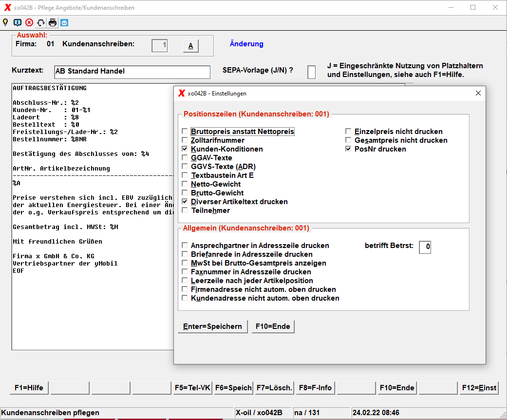Viewport: 507px width, 420px height.
Task: Click the blue Änderung label
Action: point(246,44)
